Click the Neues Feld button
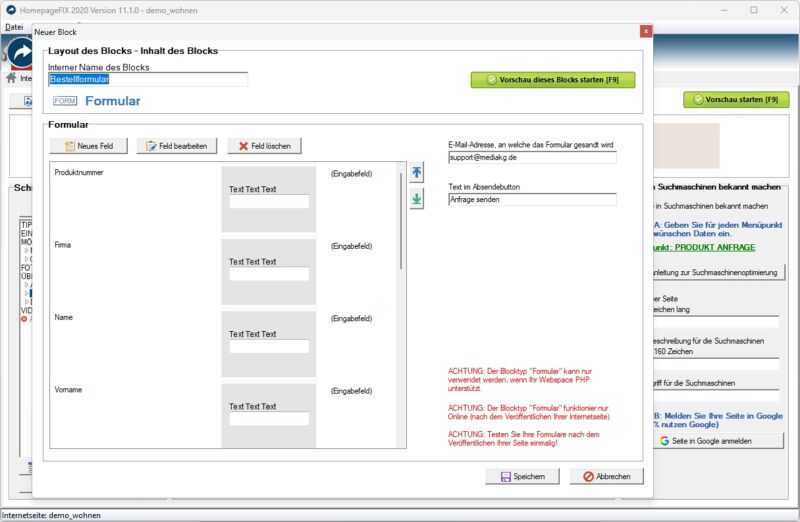800x522 pixels. click(89, 146)
